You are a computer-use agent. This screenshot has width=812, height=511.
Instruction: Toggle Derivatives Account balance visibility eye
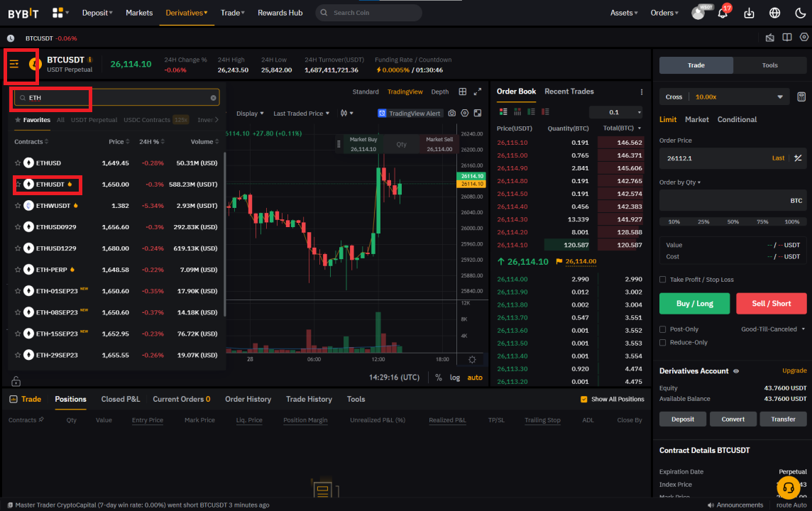[736, 371]
